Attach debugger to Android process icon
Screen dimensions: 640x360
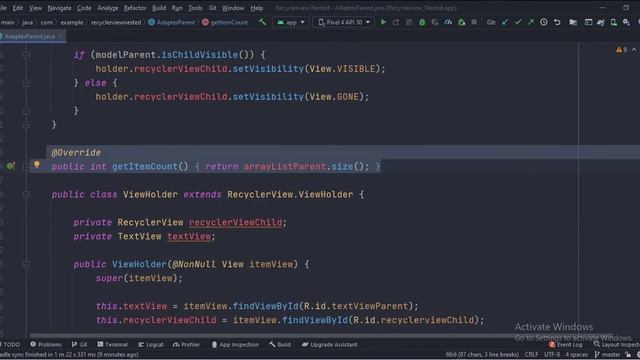coord(461,22)
